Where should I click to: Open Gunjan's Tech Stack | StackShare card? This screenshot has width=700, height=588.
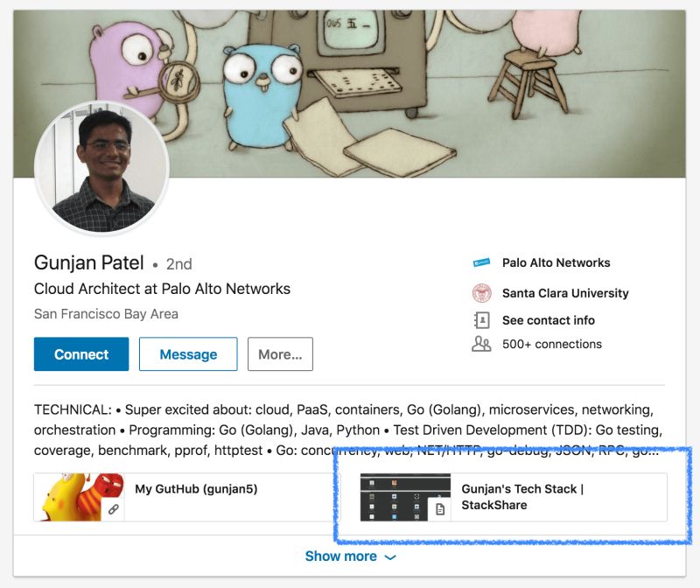coord(514,497)
